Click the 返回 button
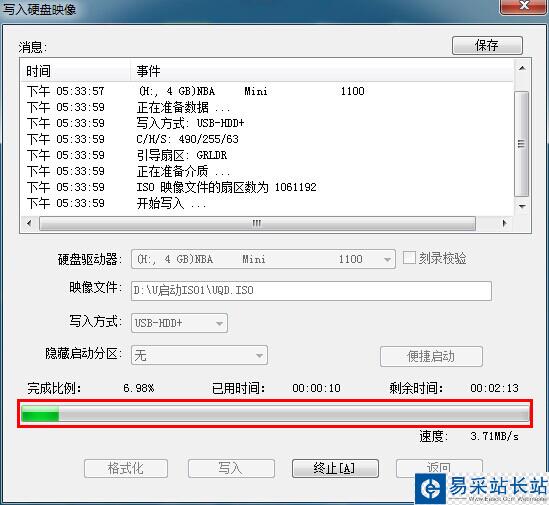This screenshot has width=549, height=505. [x=439, y=468]
